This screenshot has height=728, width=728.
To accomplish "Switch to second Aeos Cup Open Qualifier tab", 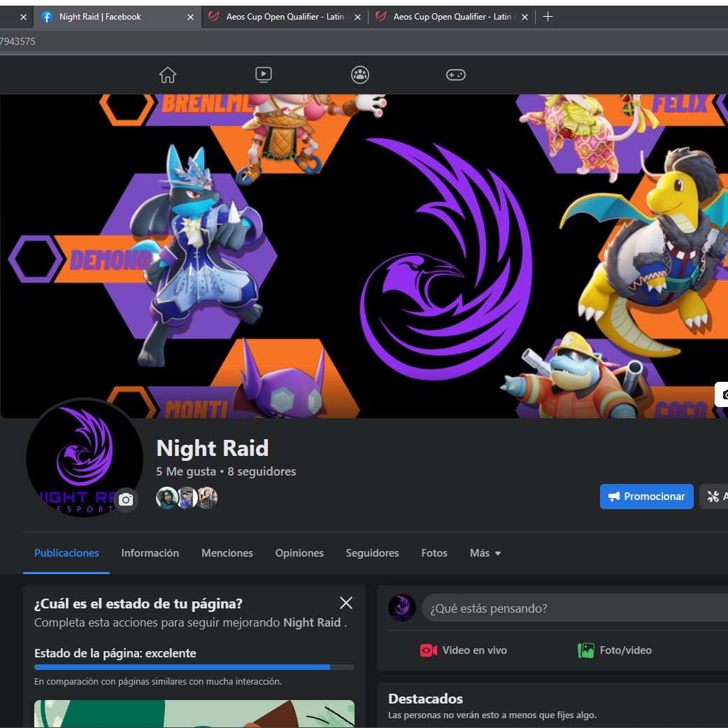I will tap(285, 17).
